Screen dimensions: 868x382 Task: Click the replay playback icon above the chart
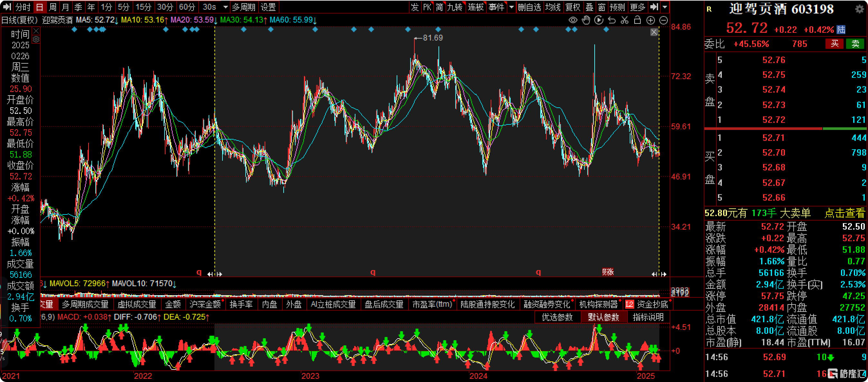click(x=599, y=20)
